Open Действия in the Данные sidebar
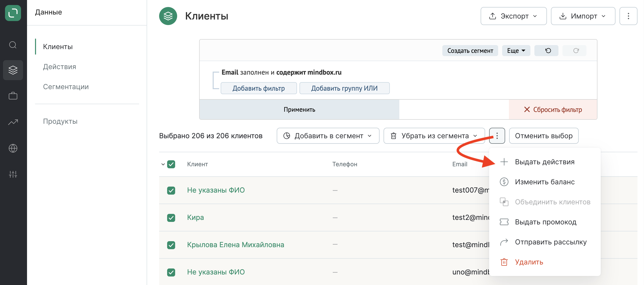The image size is (644, 285). pyautogui.click(x=60, y=67)
